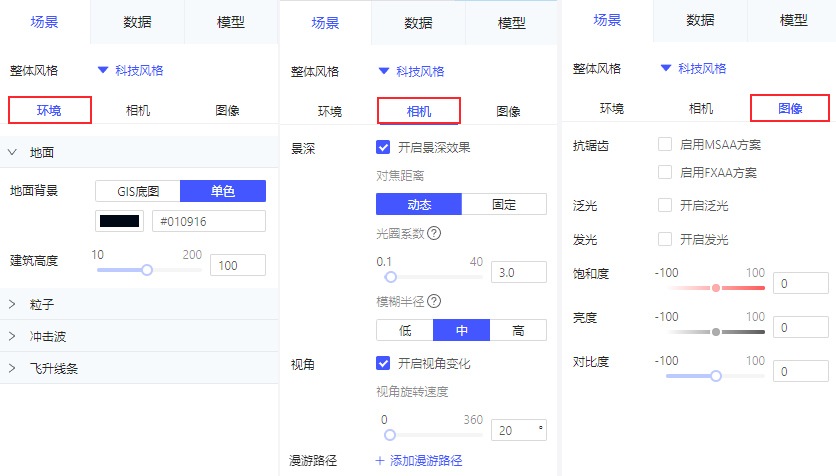
Task: Turn on the 开启泛光 checkbox
Action: point(665,205)
